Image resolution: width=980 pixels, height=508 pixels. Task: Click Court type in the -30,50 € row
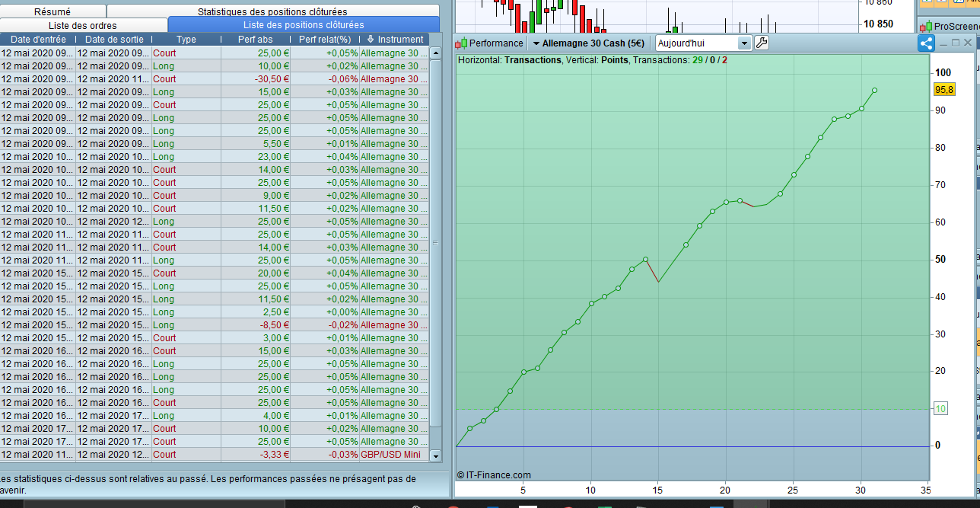tap(186, 79)
